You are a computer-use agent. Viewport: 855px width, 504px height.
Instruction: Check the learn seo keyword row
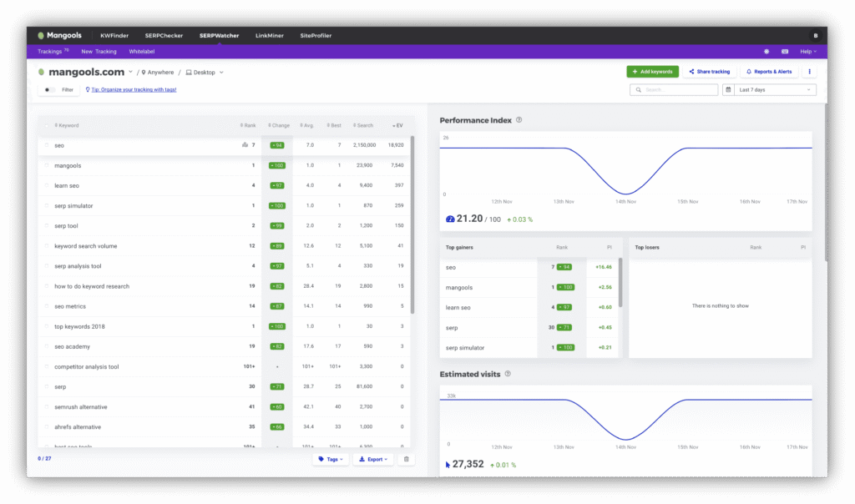click(47, 186)
